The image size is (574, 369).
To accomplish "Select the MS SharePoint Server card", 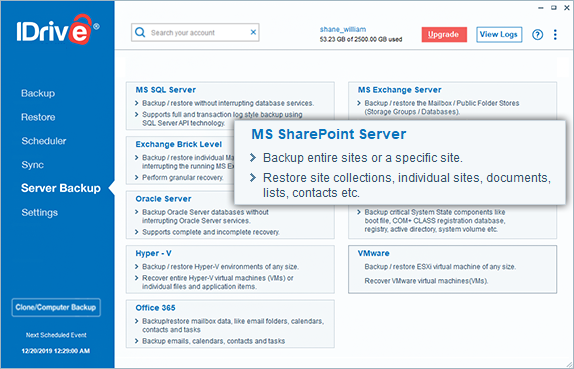I will (400, 163).
